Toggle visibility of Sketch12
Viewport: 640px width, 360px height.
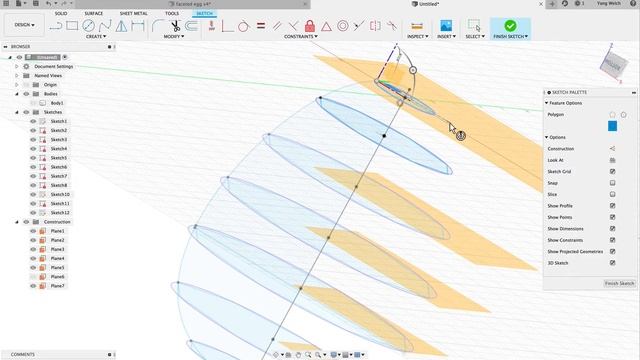click(x=33, y=213)
